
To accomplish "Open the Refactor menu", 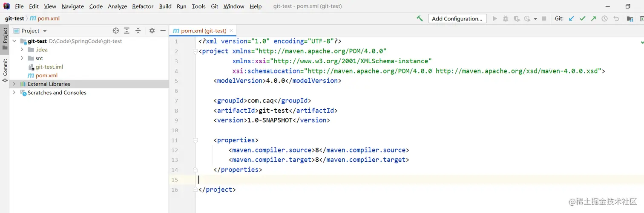I will tap(143, 6).
